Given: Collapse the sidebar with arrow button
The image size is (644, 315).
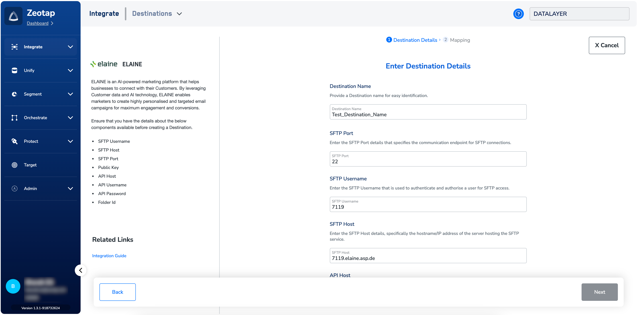Looking at the screenshot, I should [81, 270].
